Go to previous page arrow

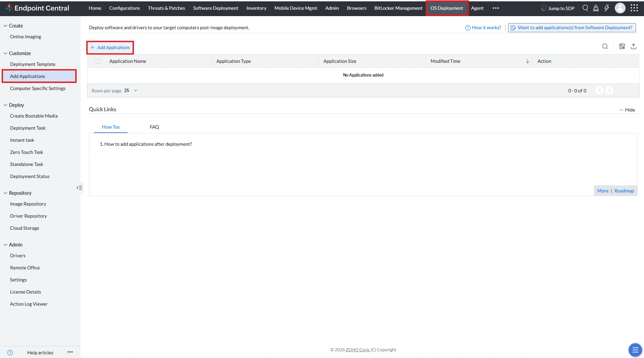(600, 90)
